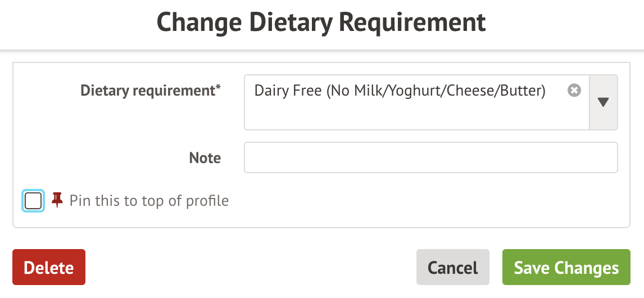Viewport: 644px width, 298px height.
Task: Save Changes to the dietary requirement
Action: [x=566, y=268]
